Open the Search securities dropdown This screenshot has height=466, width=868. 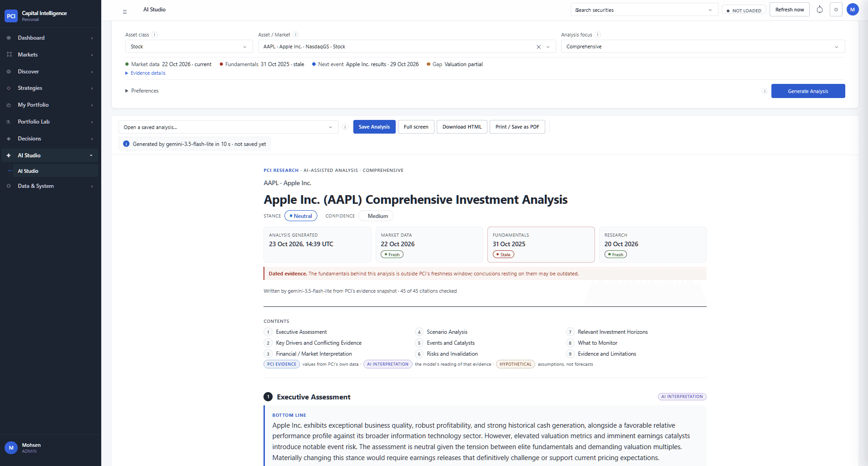click(644, 10)
